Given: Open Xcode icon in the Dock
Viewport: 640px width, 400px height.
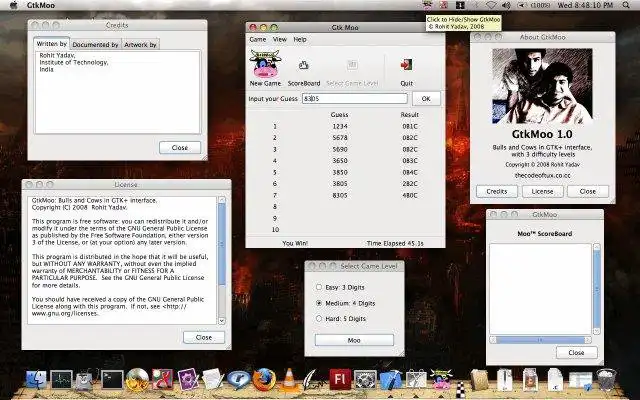Looking at the screenshot, I should (x=391, y=380).
